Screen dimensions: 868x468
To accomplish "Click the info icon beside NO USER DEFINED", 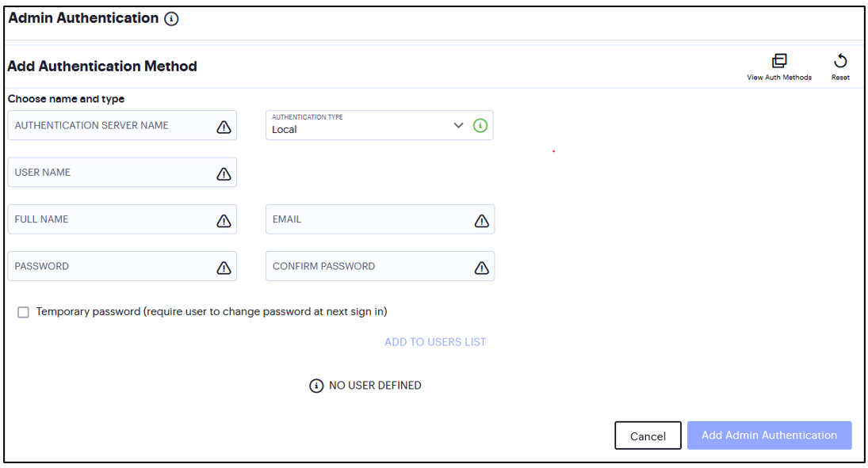I will point(315,386).
